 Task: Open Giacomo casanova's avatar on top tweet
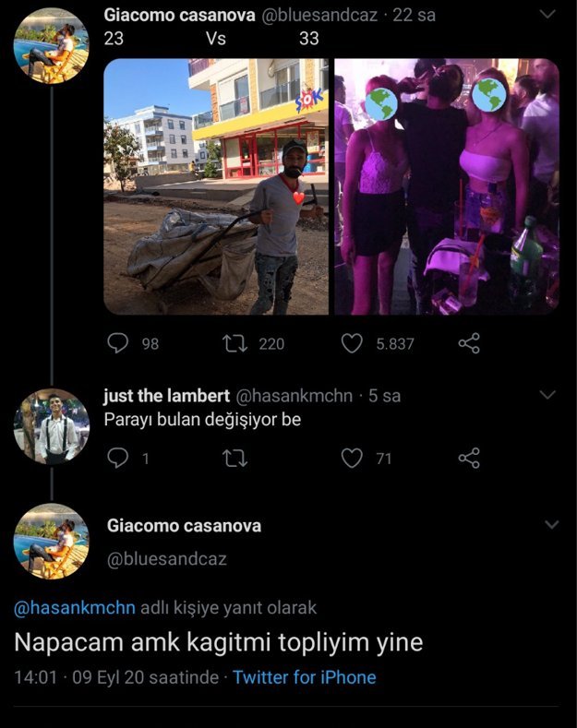pyautogui.click(x=51, y=45)
